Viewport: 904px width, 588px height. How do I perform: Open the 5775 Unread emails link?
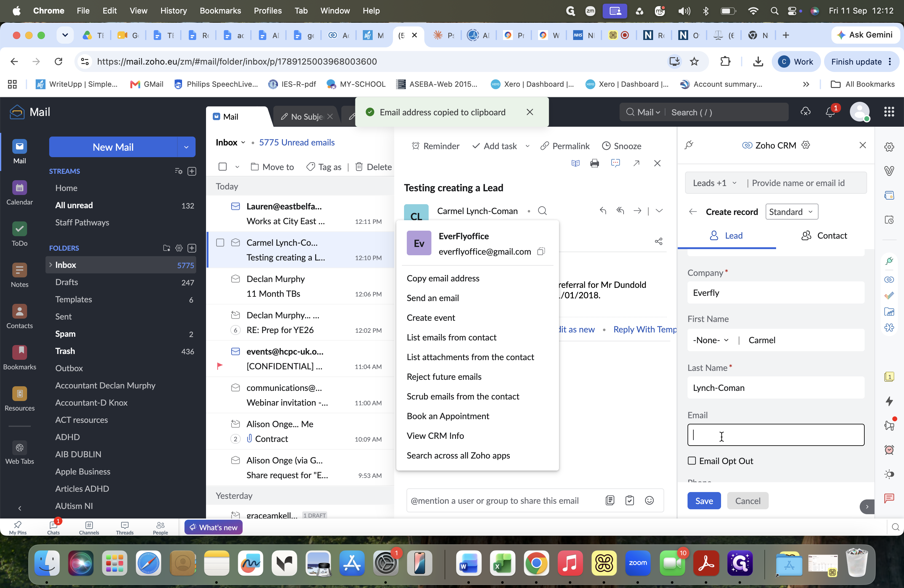[x=297, y=142]
